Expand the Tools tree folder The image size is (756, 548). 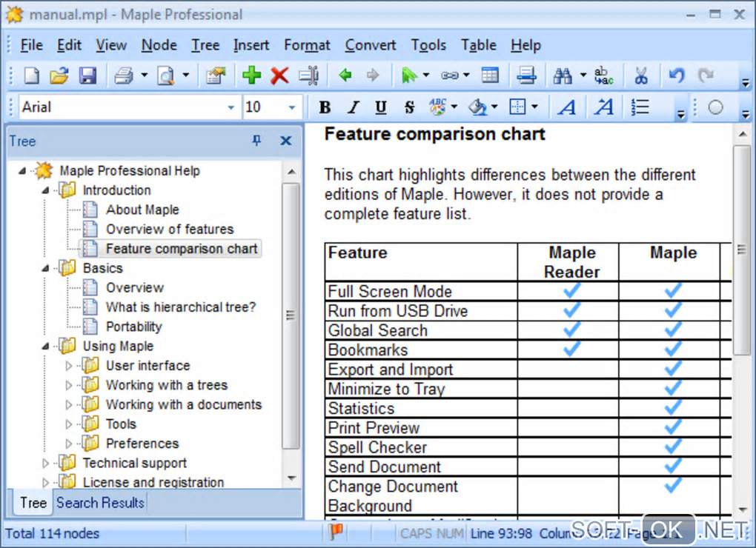68,424
